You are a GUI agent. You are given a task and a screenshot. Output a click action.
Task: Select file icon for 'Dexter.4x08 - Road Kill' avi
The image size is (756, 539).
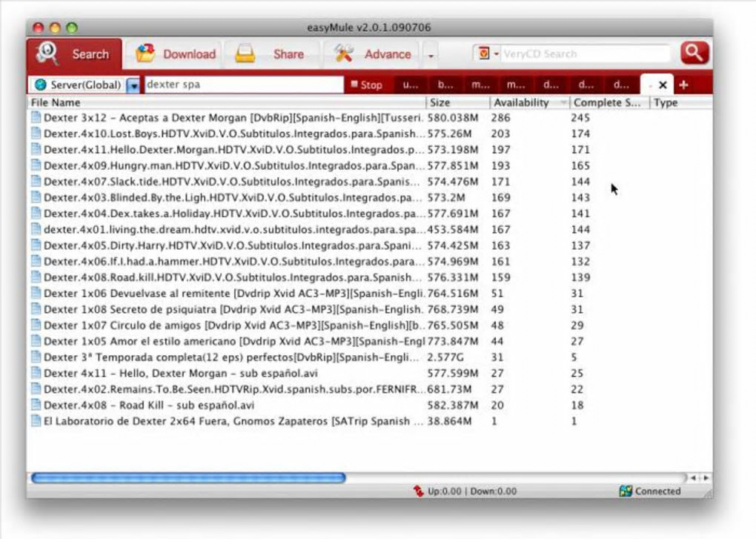pyautogui.click(x=36, y=405)
